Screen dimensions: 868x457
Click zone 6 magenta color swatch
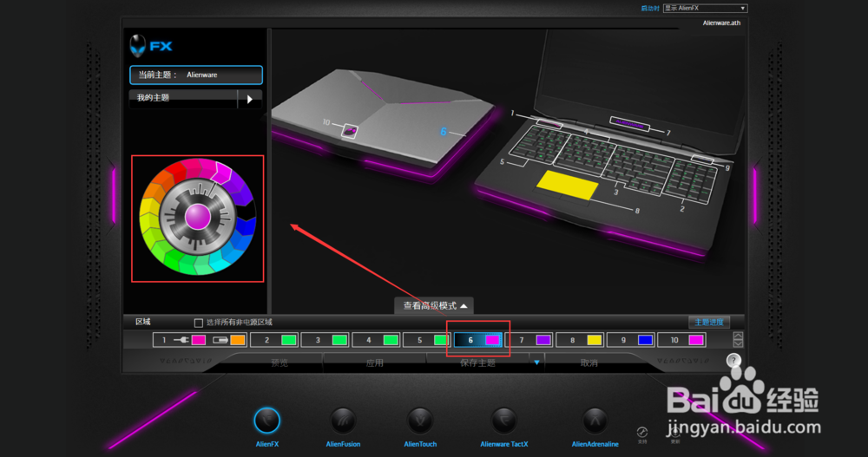[492, 340]
